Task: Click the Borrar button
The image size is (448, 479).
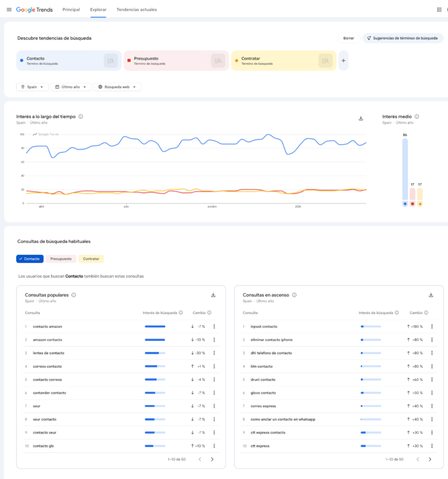Action: [x=348, y=38]
